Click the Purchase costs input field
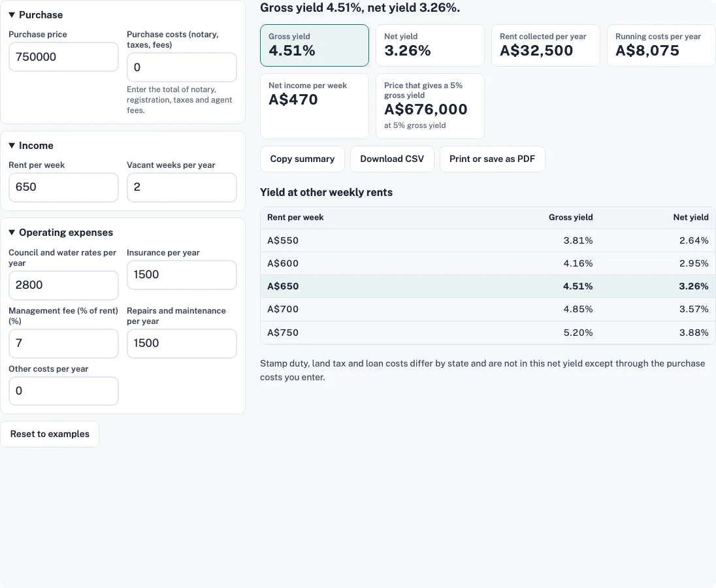Image resolution: width=716 pixels, height=588 pixels. coord(182,67)
